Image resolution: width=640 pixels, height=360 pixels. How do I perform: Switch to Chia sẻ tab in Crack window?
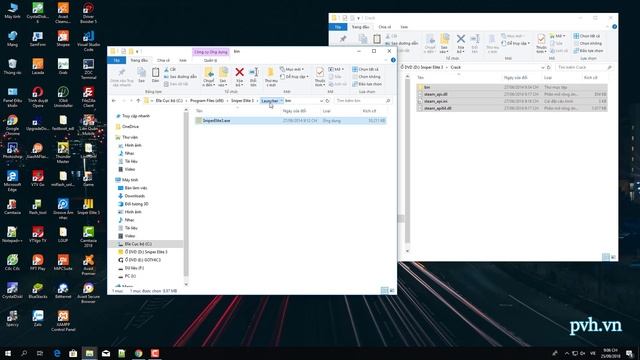point(384,27)
